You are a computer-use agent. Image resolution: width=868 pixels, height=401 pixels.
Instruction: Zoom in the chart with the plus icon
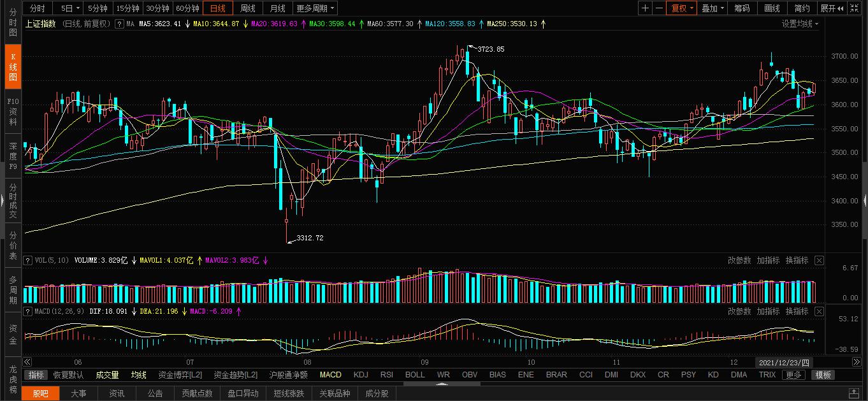coord(645,8)
